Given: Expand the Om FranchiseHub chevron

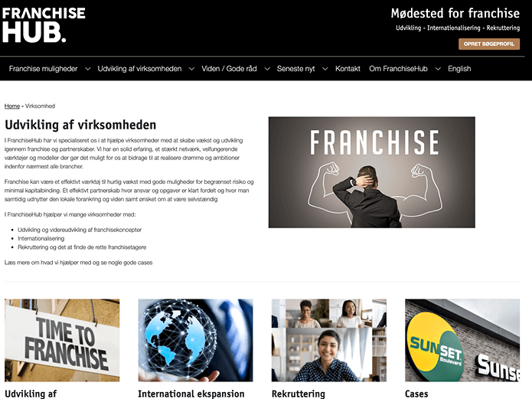Looking at the screenshot, I should point(438,69).
